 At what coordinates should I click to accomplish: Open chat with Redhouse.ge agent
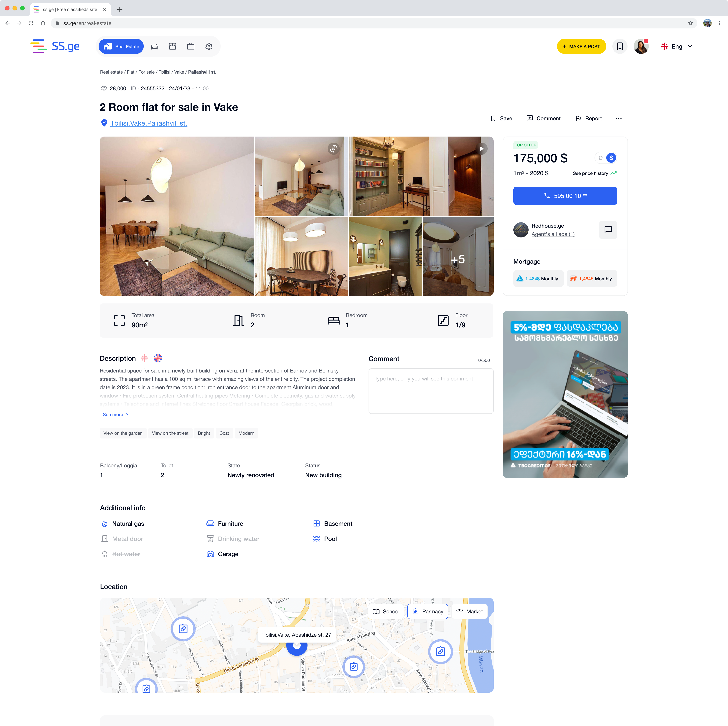pos(608,229)
